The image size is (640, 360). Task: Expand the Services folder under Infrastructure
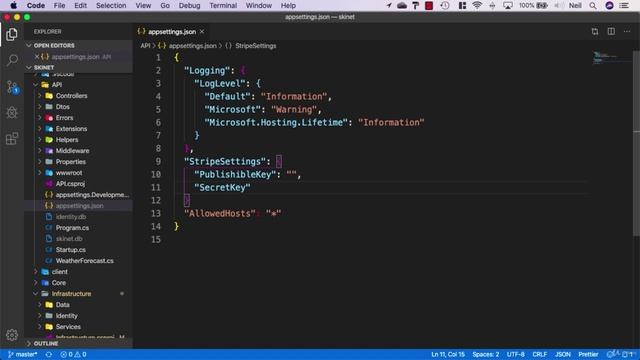68,327
